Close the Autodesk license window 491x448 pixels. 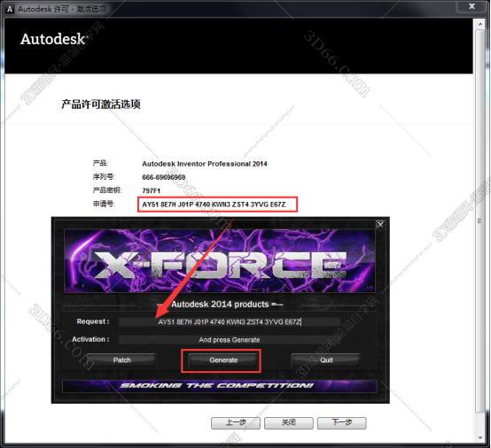coord(472,6)
